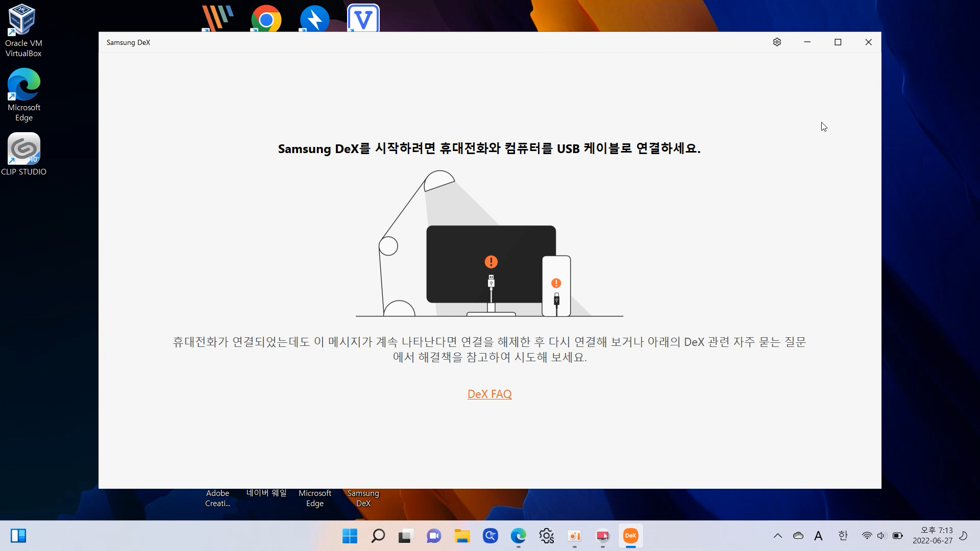Open File Explorer from taskbar
The image size is (980, 551).
[x=462, y=536]
